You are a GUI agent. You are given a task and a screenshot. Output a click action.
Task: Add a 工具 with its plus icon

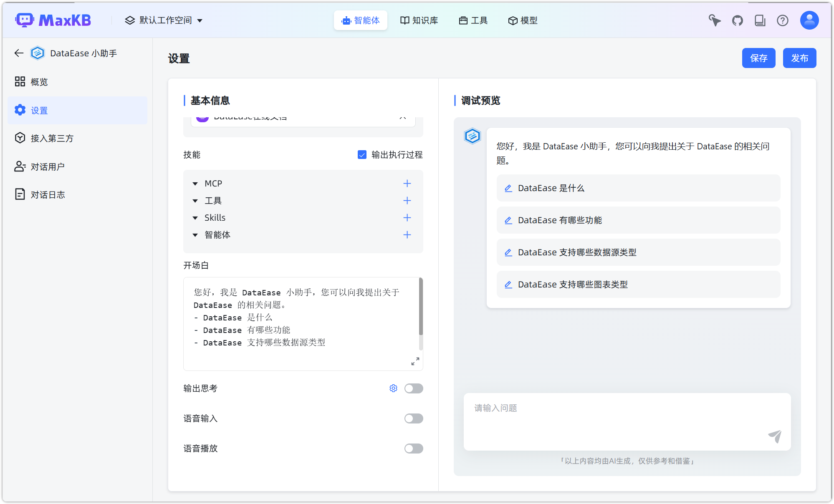(407, 201)
